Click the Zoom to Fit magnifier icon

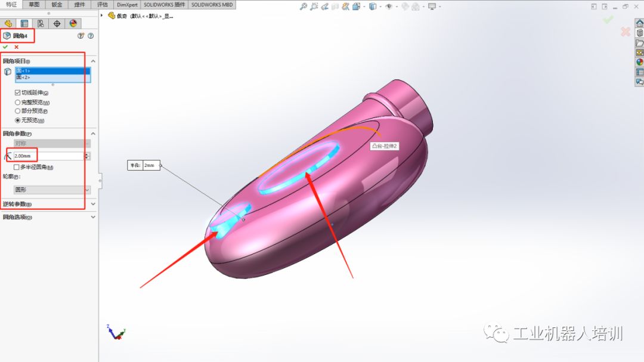click(303, 6)
